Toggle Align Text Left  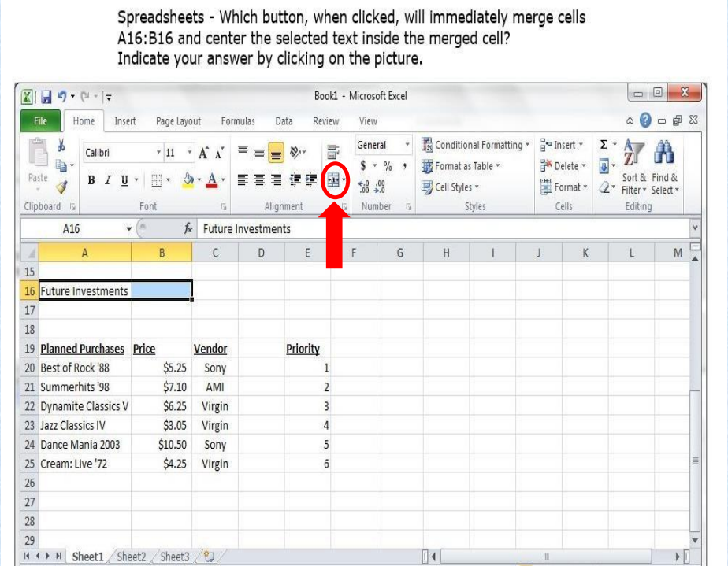tap(243, 180)
